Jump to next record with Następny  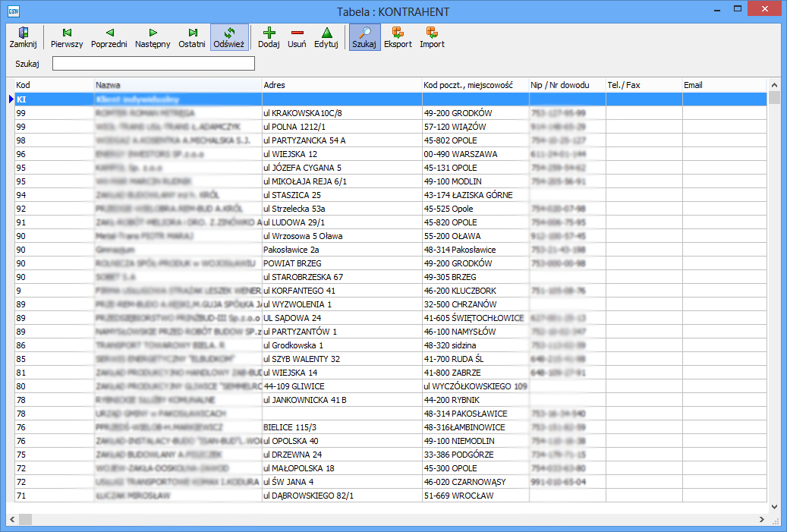pyautogui.click(x=153, y=37)
